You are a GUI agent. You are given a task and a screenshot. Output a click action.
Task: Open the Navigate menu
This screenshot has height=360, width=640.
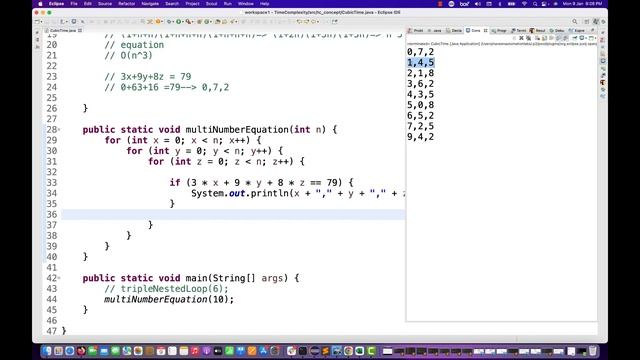150,4
